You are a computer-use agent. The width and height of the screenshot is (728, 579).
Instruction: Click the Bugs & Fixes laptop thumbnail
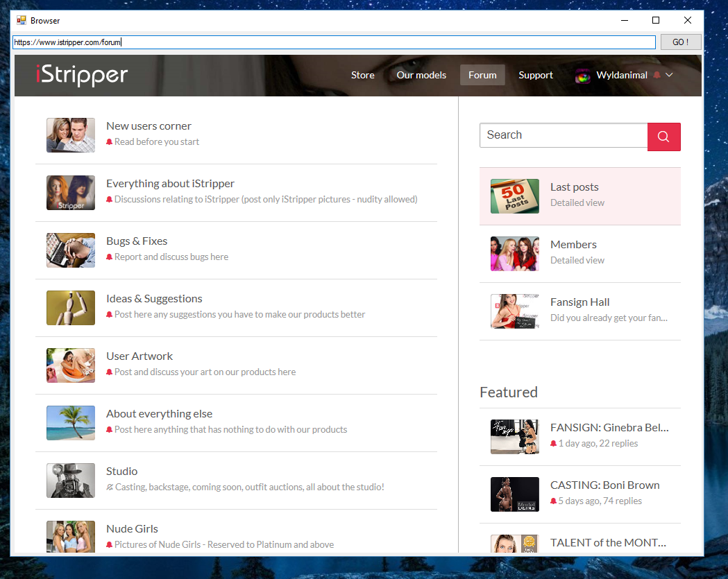(x=71, y=250)
